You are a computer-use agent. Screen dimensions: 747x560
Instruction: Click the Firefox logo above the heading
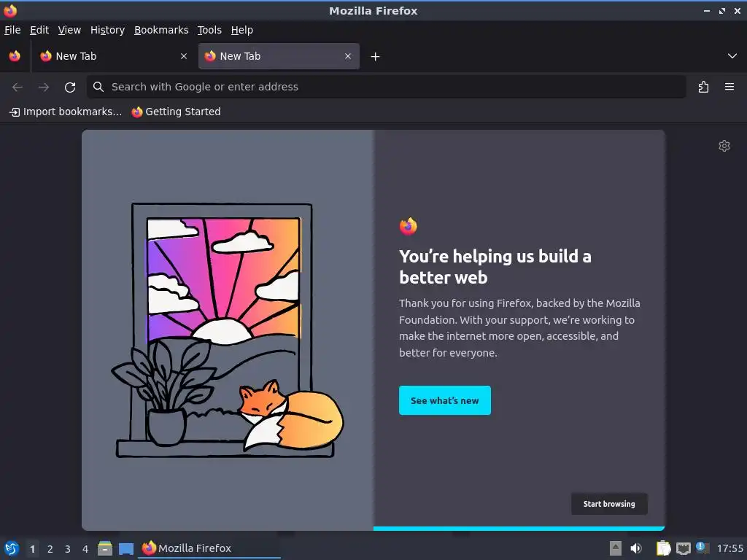[409, 226]
